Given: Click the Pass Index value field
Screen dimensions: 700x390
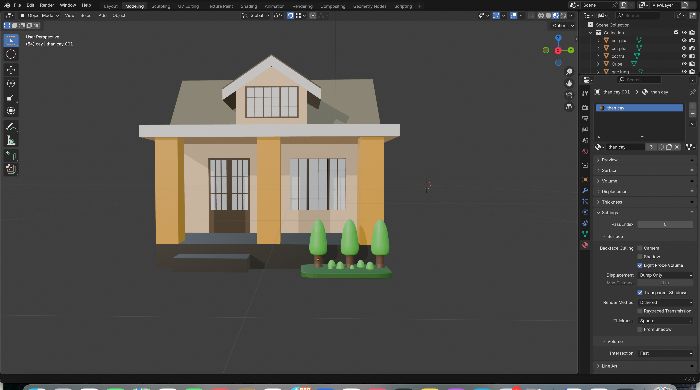Looking at the screenshot, I should pyautogui.click(x=665, y=224).
